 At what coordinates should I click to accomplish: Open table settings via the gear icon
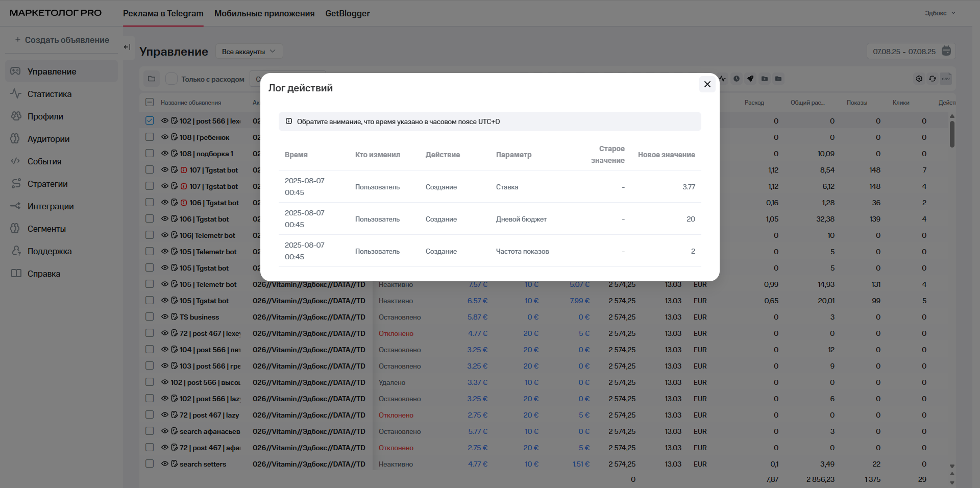pyautogui.click(x=919, y=79)
